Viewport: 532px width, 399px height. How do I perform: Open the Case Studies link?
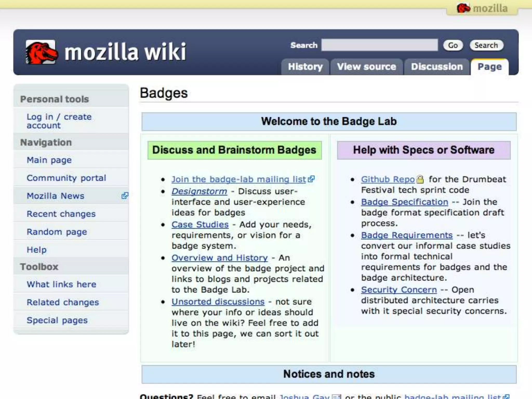point(200,224)
